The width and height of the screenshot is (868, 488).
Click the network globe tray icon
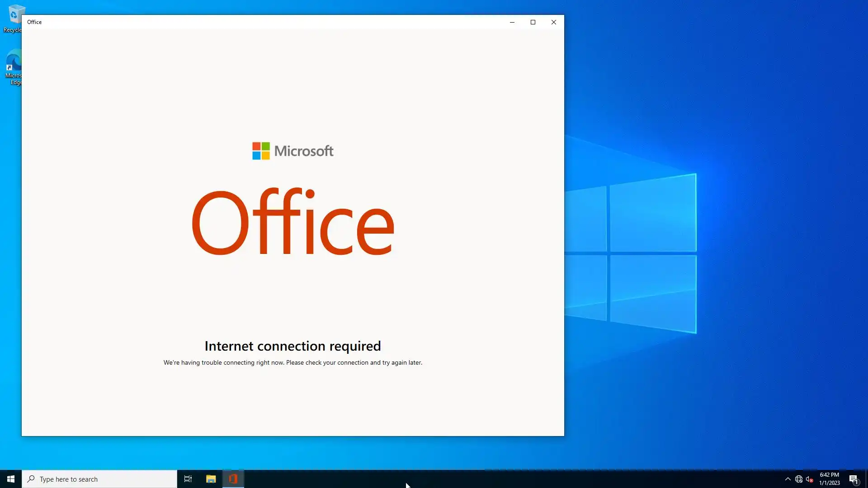point(799,479)
